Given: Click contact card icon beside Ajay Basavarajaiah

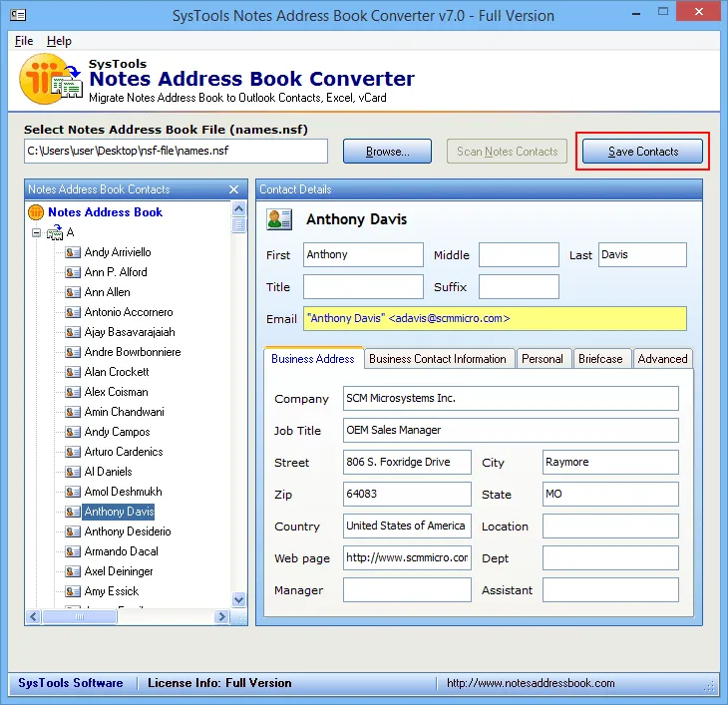Looking at the screenshot, I should [x=73, y=332].
